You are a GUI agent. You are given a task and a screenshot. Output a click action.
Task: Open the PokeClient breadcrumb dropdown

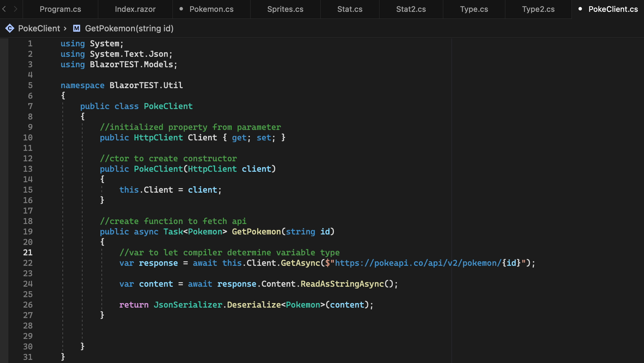click(39, 29)
